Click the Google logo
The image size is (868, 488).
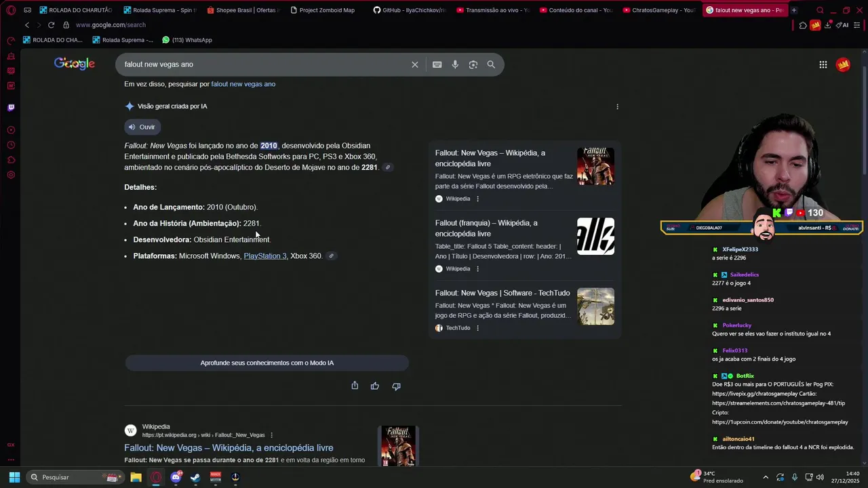(x=75, y=64)
